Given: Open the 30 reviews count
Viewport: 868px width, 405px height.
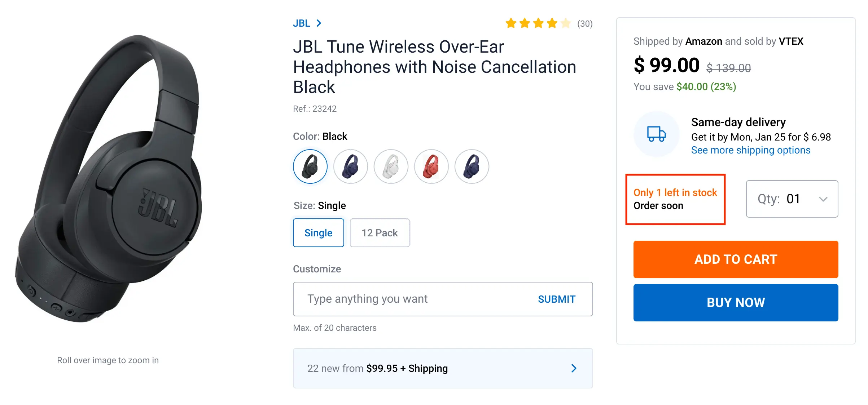Looking at the screenshot, I should click(x=585, y=24).
